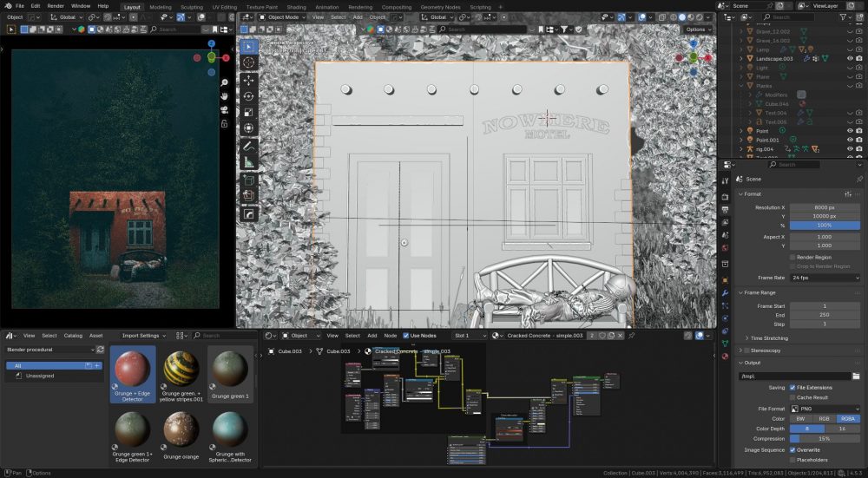Select the Measure tool
Screen dimensions: 868x478
[x=248, y=162]
